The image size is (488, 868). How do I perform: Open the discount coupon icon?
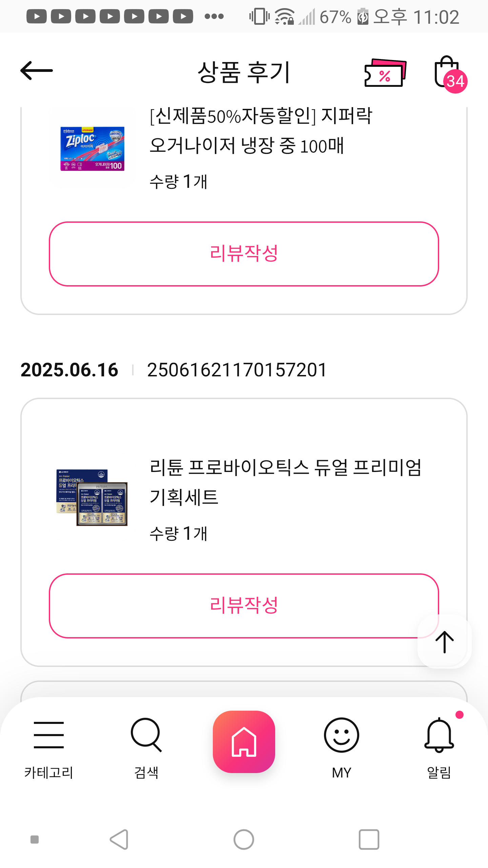point(385,73)
